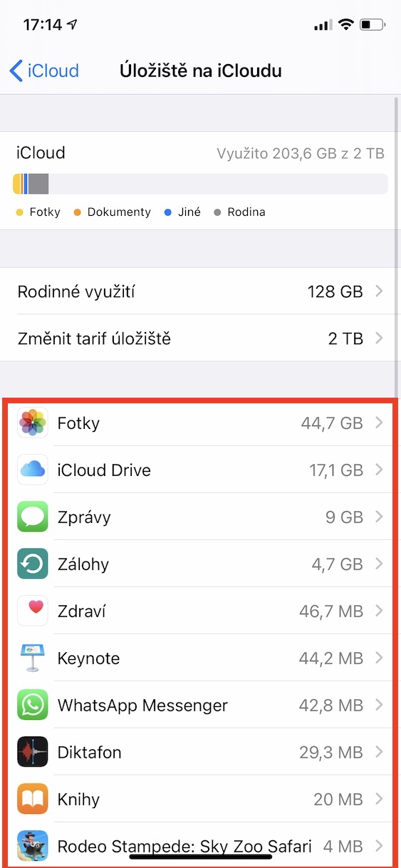Expand the Rodinné využití row chevron
This screenshot has width=401, height=868.
point(379,291)
